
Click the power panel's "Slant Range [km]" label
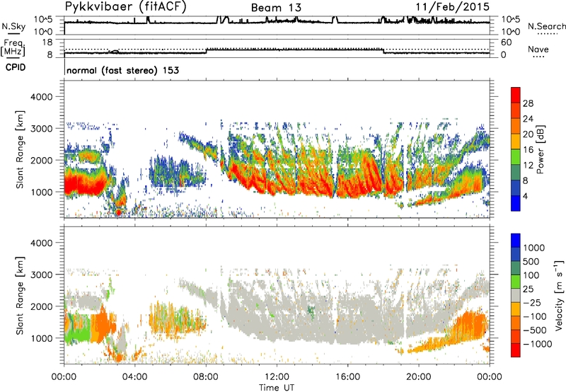(20, 149)
